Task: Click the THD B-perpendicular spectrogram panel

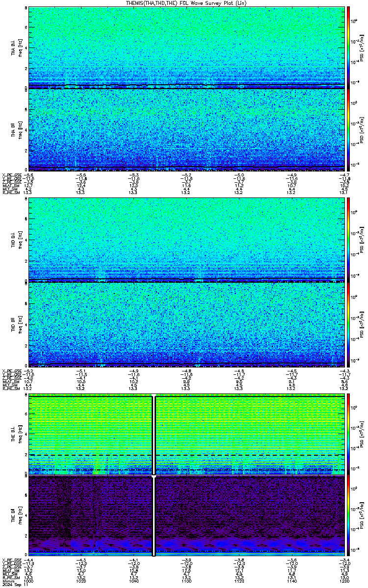Action: pos(185,239)
